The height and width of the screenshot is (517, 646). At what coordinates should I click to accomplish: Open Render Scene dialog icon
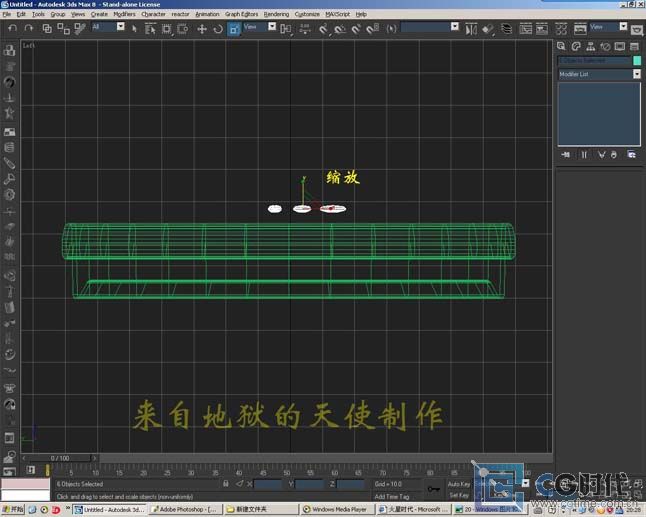(x=580, y=29)
